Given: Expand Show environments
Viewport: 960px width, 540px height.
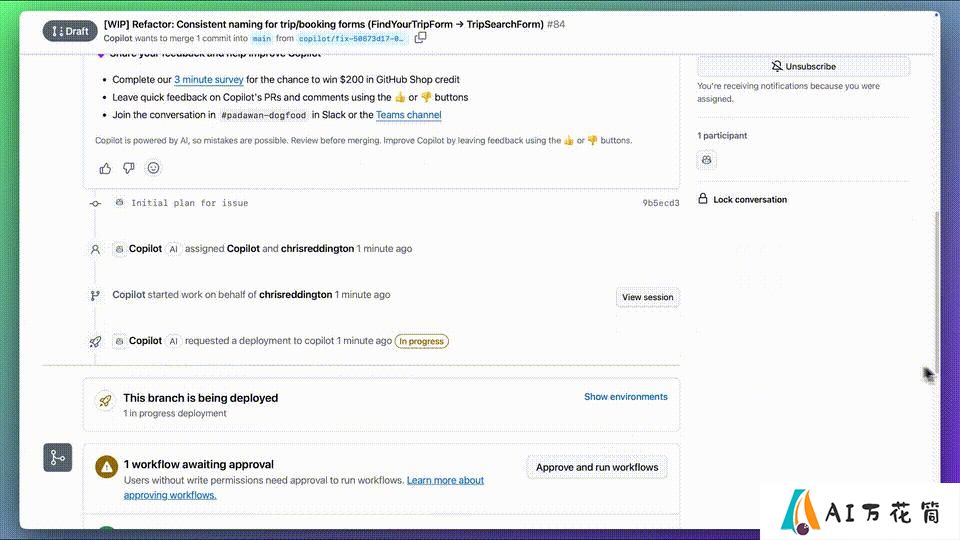Looking at the screenshot, I should coord(626,397).
